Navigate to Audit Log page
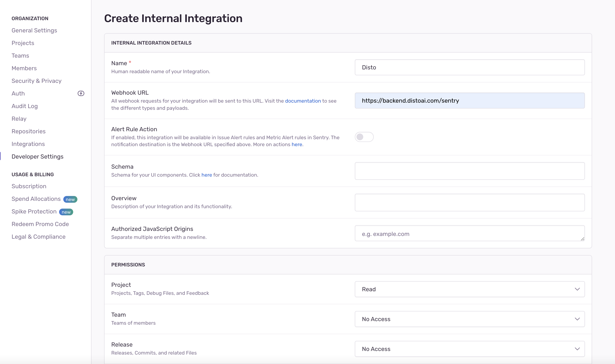The width and height of the screenshot is (615, 364). point(25,106)
